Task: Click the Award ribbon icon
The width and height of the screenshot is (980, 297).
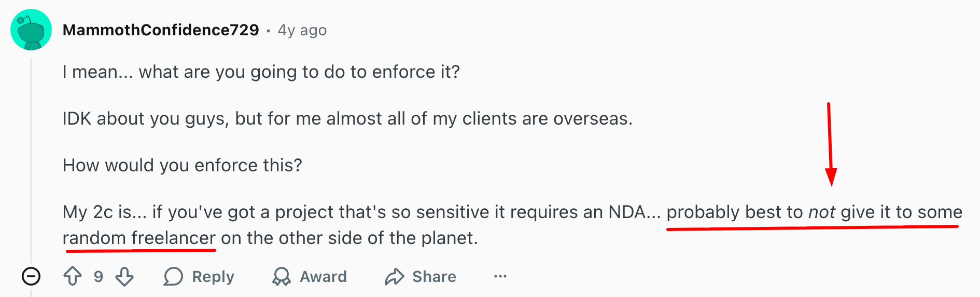Action: [x=282, y=276]
